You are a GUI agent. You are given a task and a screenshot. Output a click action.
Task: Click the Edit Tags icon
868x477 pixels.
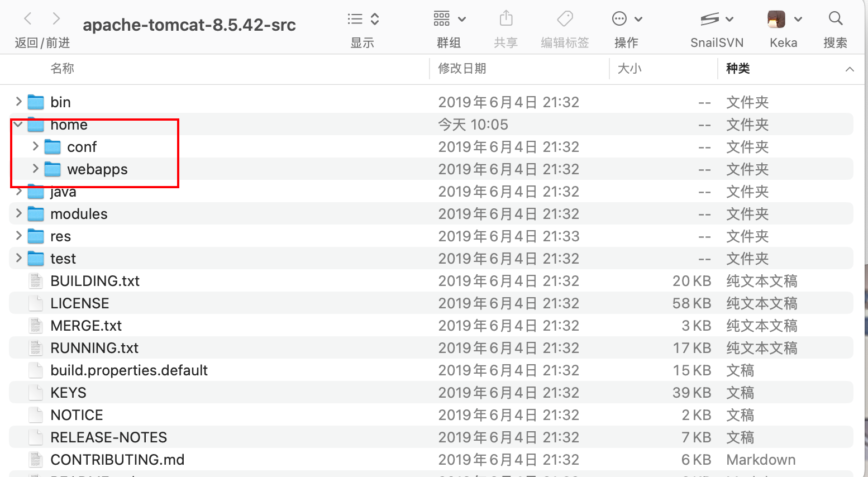565,19
